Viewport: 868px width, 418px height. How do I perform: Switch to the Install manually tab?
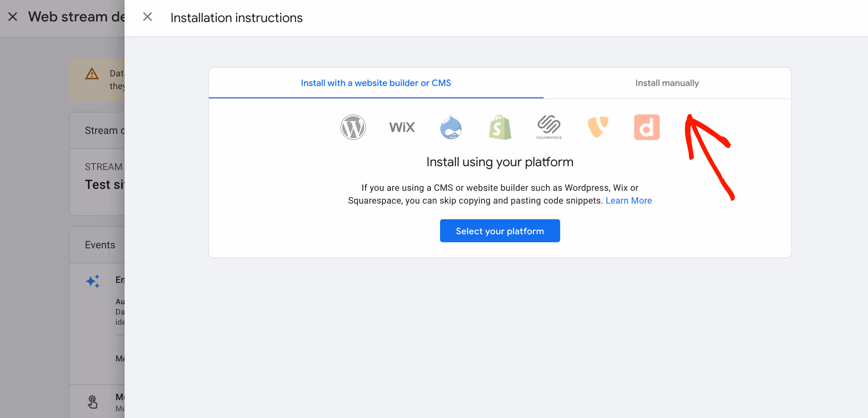667,83
